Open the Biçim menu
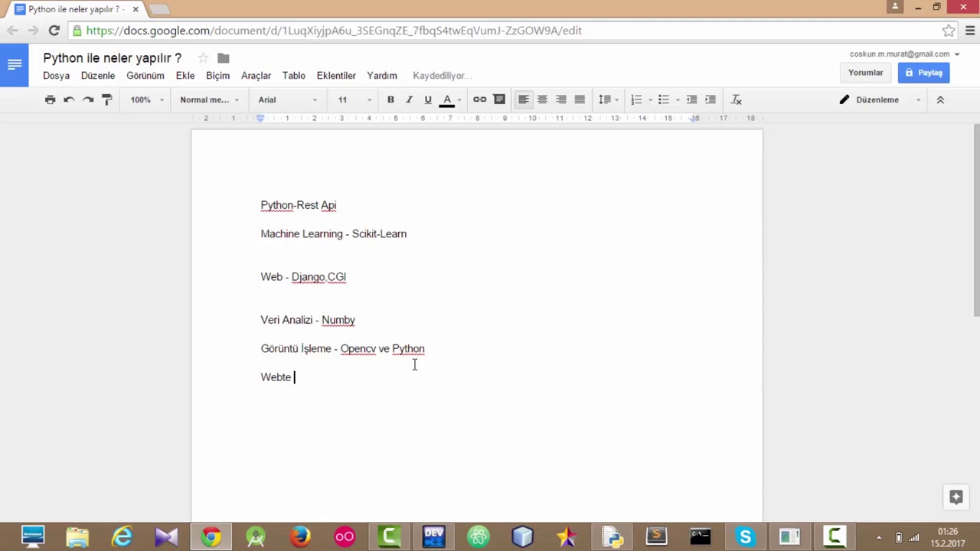Screen dimensions: 980x551 tap(217, 76)
